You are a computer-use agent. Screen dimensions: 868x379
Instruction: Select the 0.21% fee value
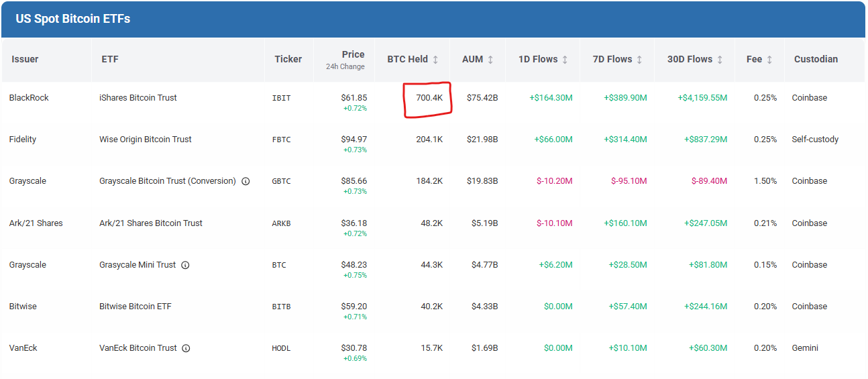pyautogui.click(x=765, y=223)
